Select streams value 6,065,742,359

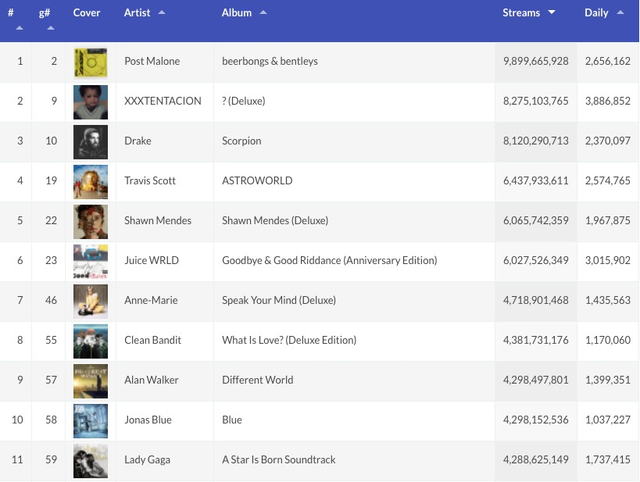point(536,220)
